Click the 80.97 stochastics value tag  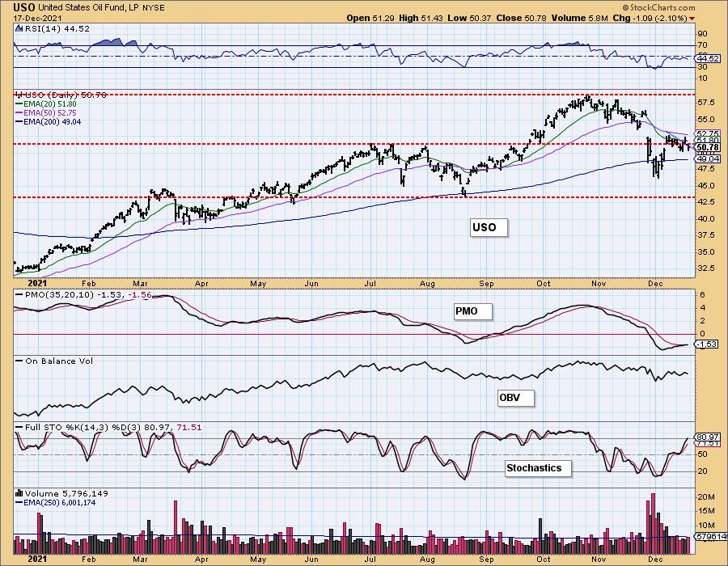(x=707, y=437)
